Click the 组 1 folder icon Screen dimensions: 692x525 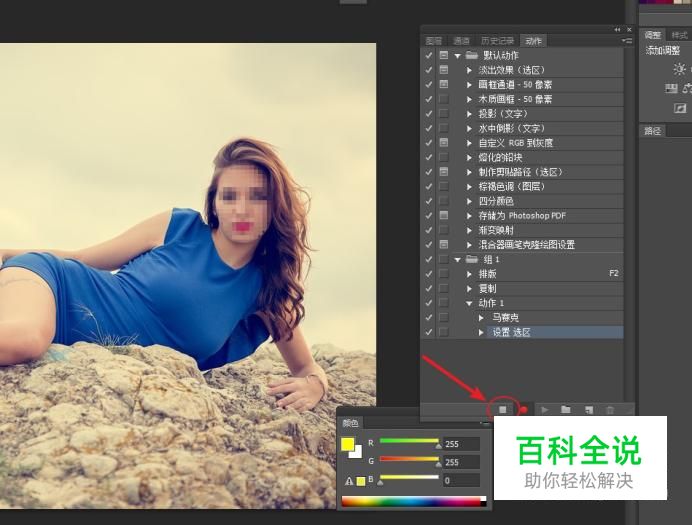472,259
